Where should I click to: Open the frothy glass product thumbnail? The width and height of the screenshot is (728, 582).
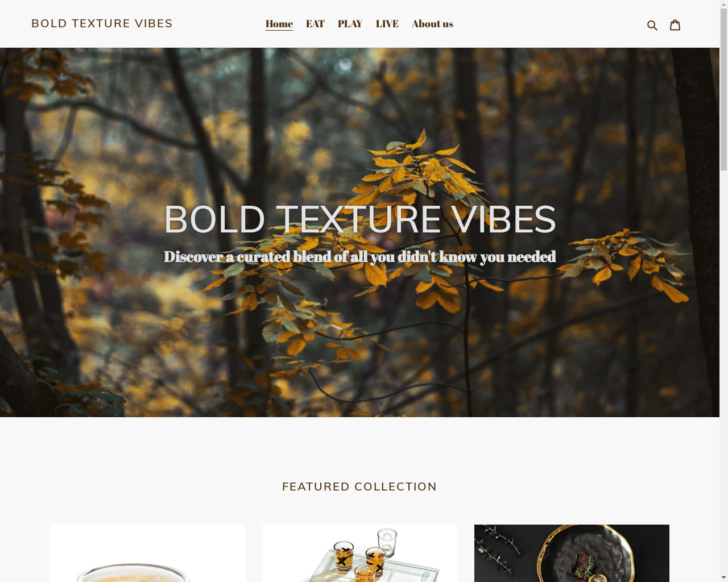pyautogui.click(x=147, y=553)
